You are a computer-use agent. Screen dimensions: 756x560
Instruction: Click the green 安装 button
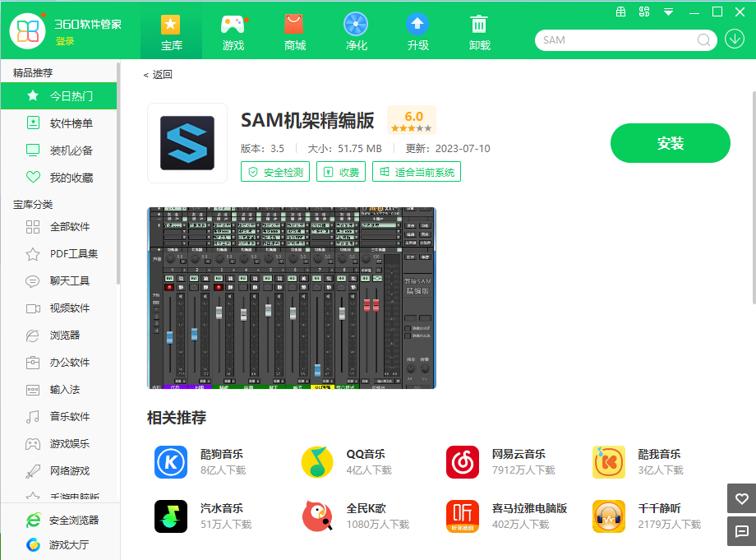671,143
